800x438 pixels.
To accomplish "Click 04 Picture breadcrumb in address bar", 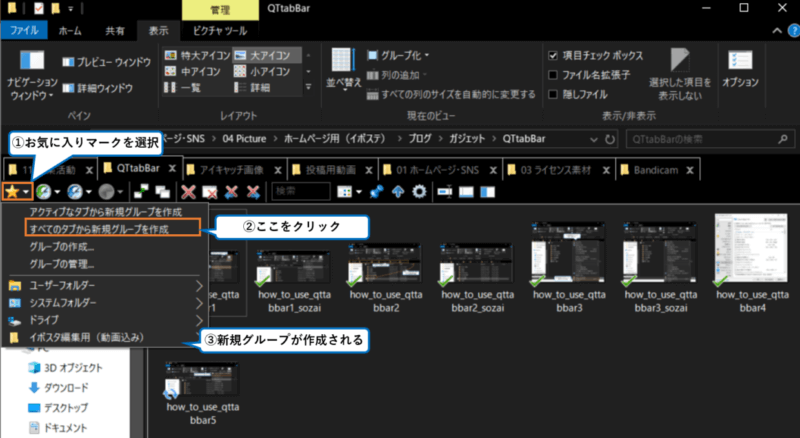I will coord(244,139).
